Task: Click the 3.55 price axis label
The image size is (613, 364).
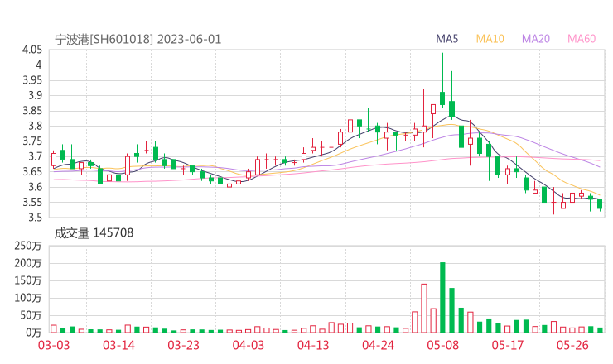Action: pyautogui.click(x=32, y=202)
